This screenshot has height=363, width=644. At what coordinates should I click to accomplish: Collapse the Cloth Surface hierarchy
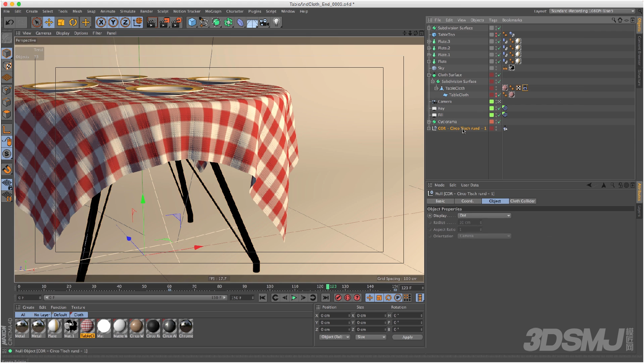pyautogui.click(x=429, y=75)
